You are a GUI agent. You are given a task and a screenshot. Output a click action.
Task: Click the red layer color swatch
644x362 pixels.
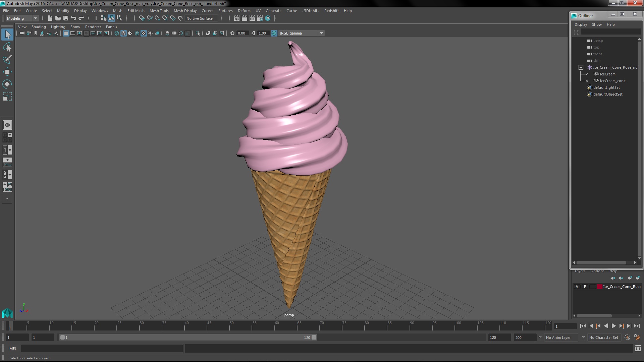pyautogui.click(x=599, y=287)
